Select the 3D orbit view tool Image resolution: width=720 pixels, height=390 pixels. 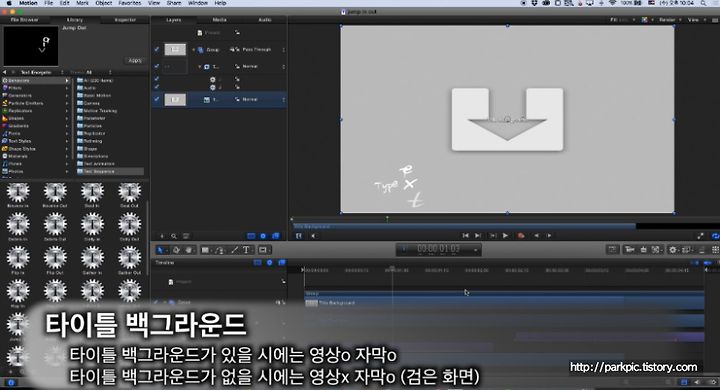tap(176, 250)
